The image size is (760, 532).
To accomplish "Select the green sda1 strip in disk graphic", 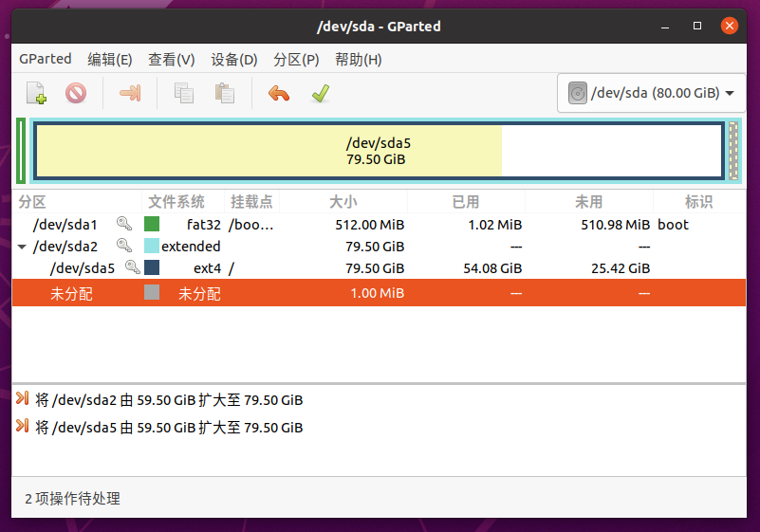I will click(21, 151).
